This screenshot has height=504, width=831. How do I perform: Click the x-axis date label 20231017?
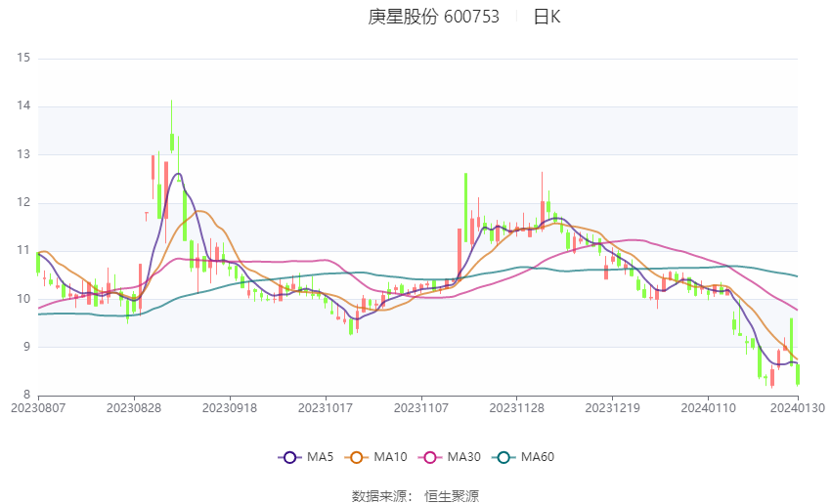pos(326,408)
